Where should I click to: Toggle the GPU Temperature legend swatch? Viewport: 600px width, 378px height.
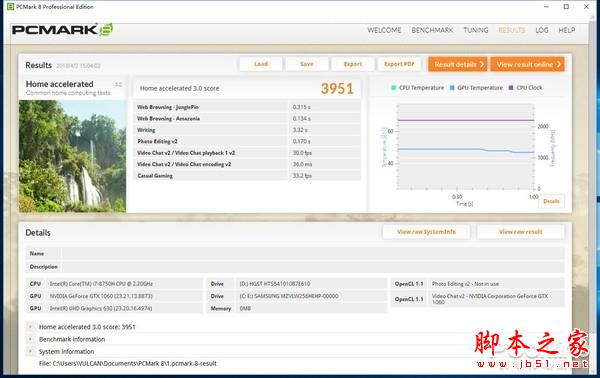tap(452, 88)
